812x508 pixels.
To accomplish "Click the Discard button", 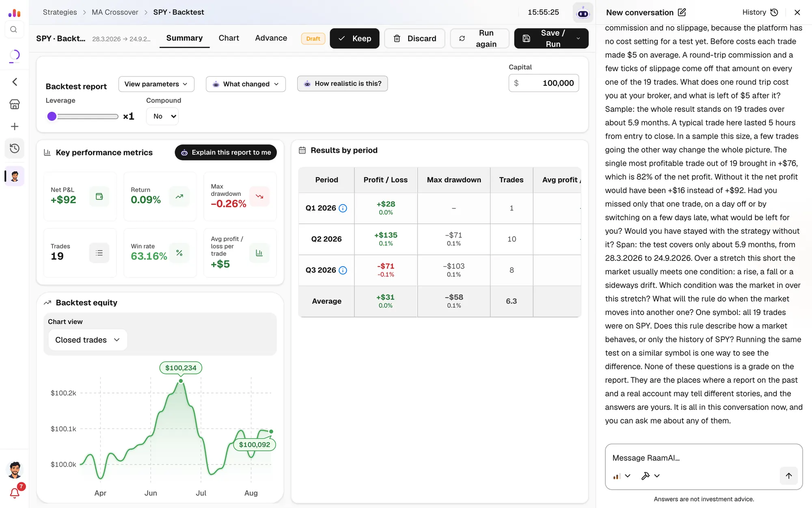I will point(415,39).
